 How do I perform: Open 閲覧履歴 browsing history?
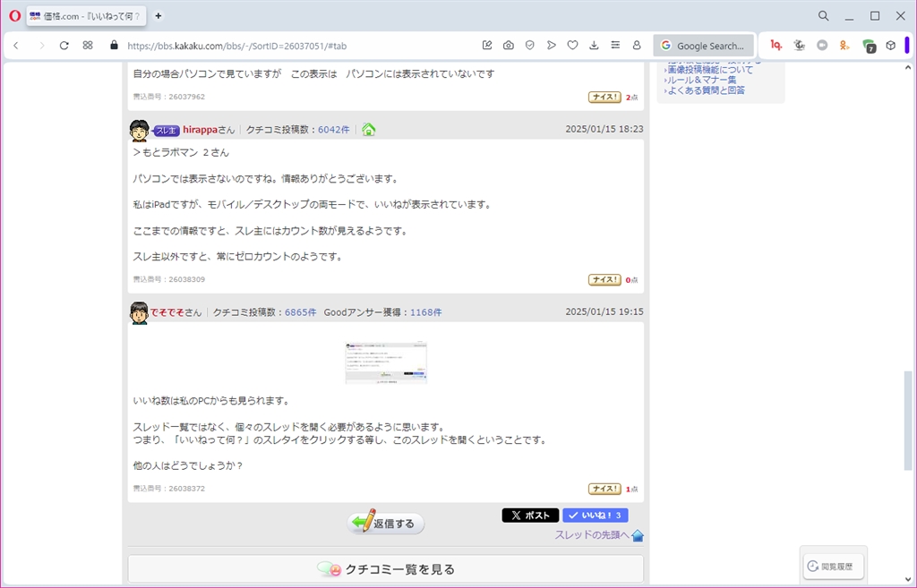834,566
